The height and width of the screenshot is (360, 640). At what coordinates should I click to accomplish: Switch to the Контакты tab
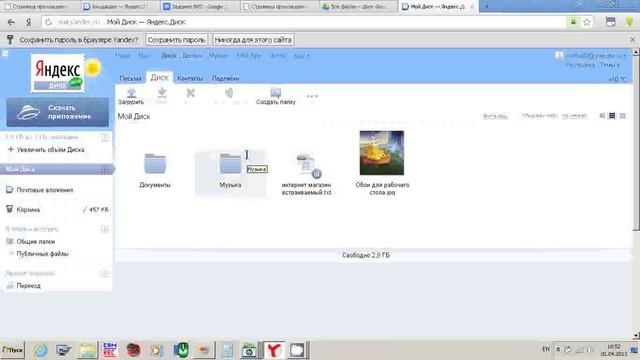coord(190,78)
